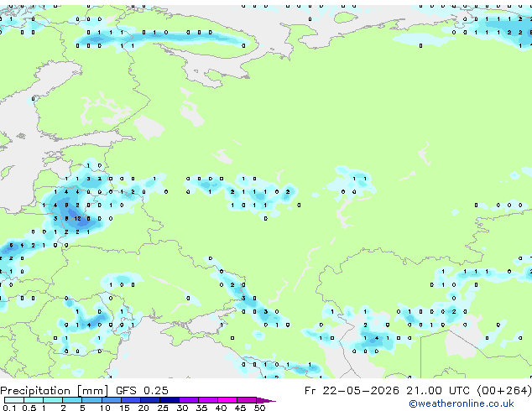This screenshot has width=532, height=411.
Task: Click the legend label '25'
Action: point(163,408)
